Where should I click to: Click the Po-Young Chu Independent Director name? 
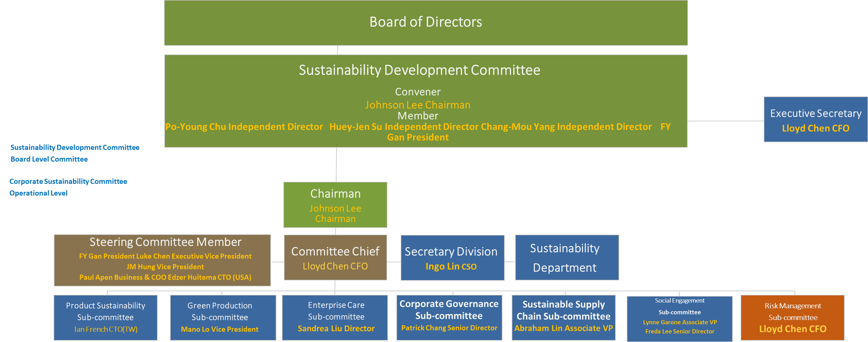click(x=244, y=127)
